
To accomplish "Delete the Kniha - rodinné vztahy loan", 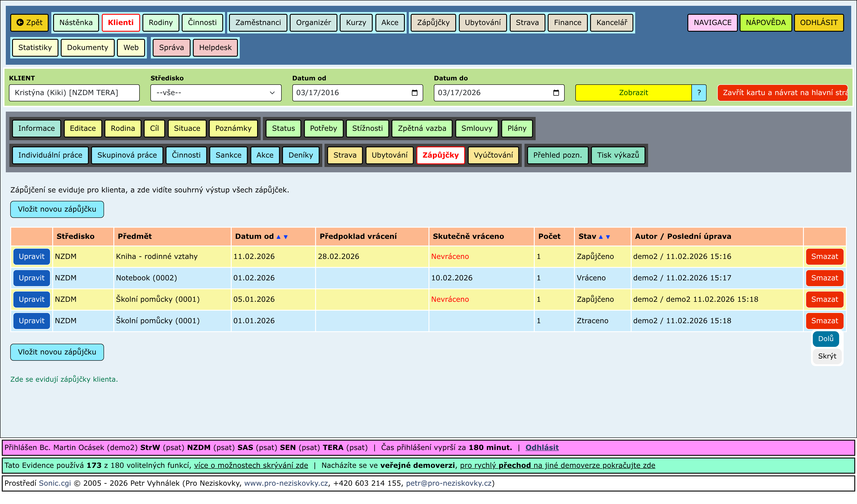I will [x=824, y=256].
